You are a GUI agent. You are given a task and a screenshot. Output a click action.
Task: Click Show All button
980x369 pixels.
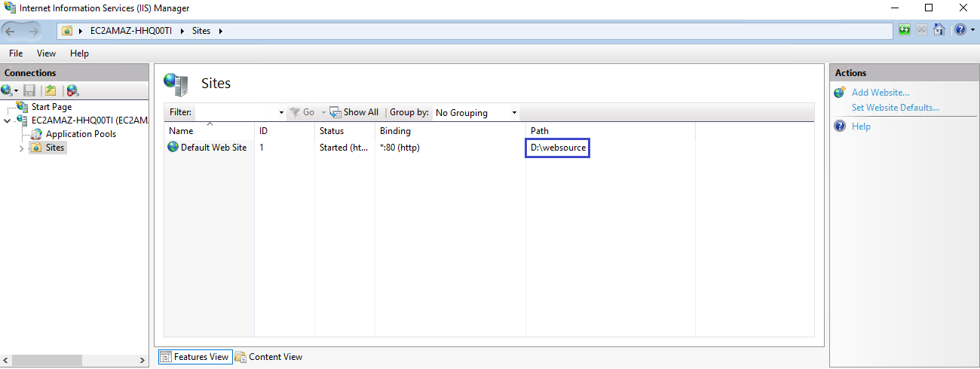pyautogui.click(x=354, y=112)
